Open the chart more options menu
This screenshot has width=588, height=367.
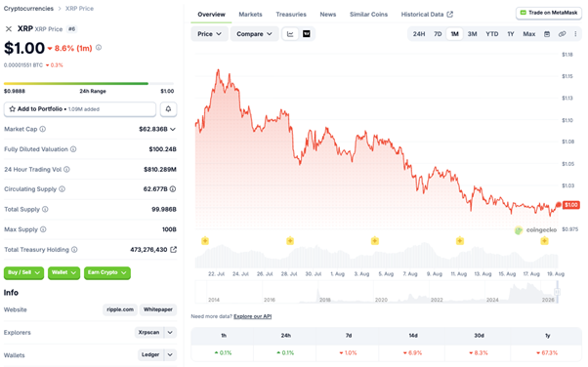point(575,34)
